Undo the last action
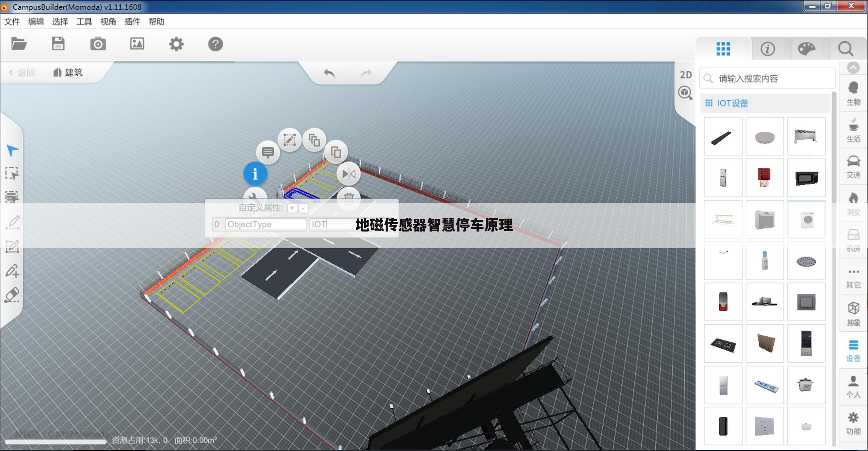 click(x=329, y=73)
